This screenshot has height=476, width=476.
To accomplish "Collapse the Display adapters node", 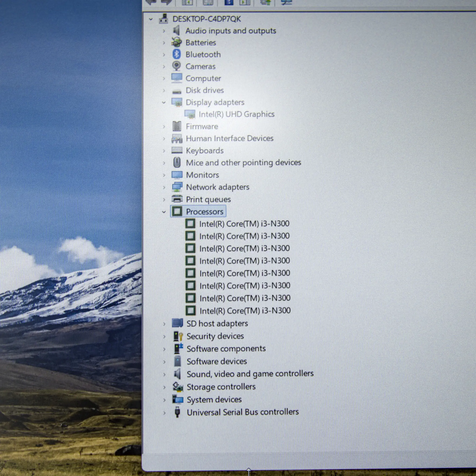I will pyautogui.click(x=164, y=102).
